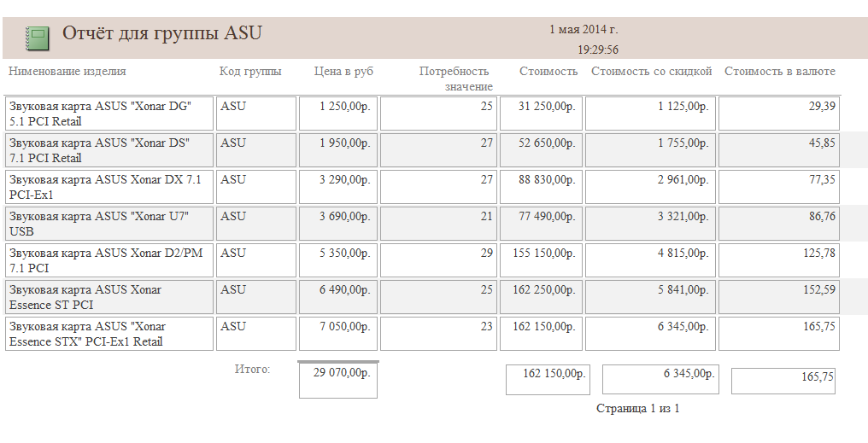Select the report title 'Отчёт для группы ASU'
The image size is (868, 443).
pos(161,32)
